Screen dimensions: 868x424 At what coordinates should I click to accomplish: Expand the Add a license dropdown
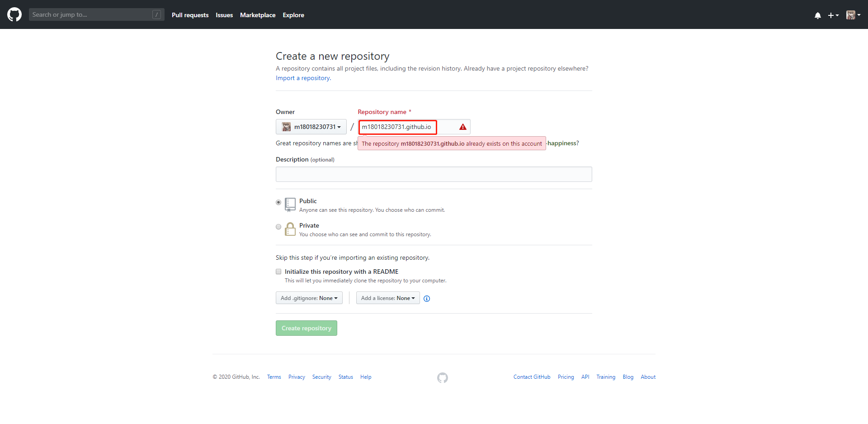click(388, 298)
